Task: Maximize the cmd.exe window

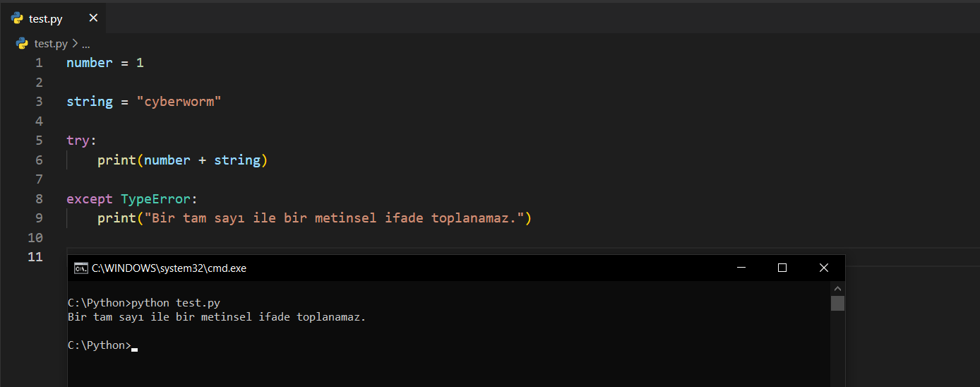Action: [782, 268]
